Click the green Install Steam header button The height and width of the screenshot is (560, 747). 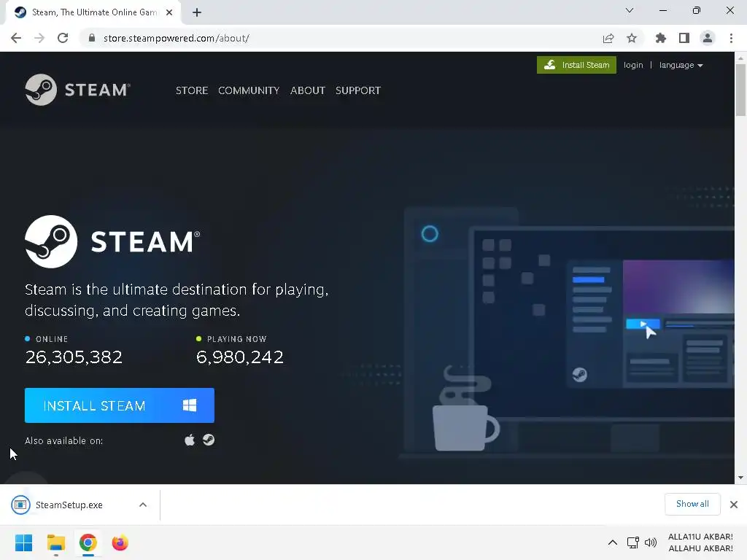coord(576,65)
